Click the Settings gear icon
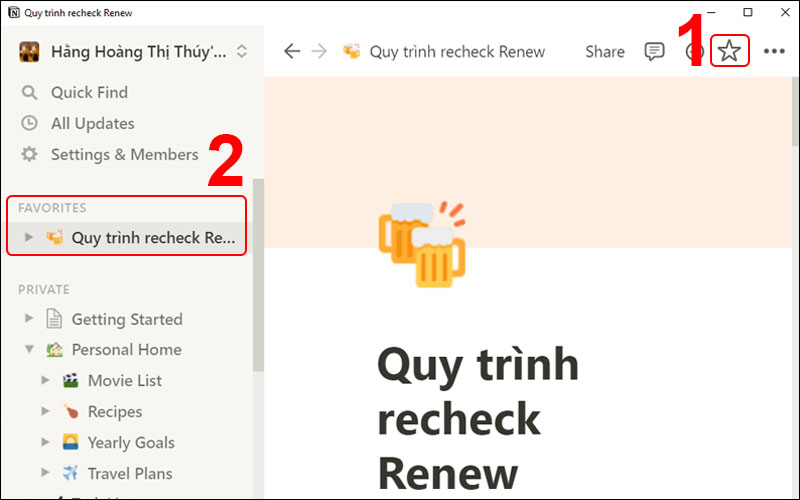800x500 pixels. [29, 154]
